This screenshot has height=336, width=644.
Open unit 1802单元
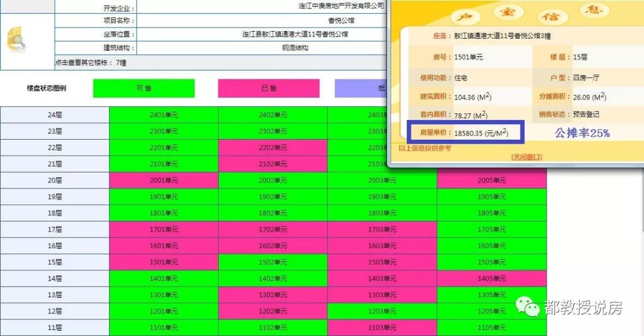pyautogui.click(x=273, y=213)
